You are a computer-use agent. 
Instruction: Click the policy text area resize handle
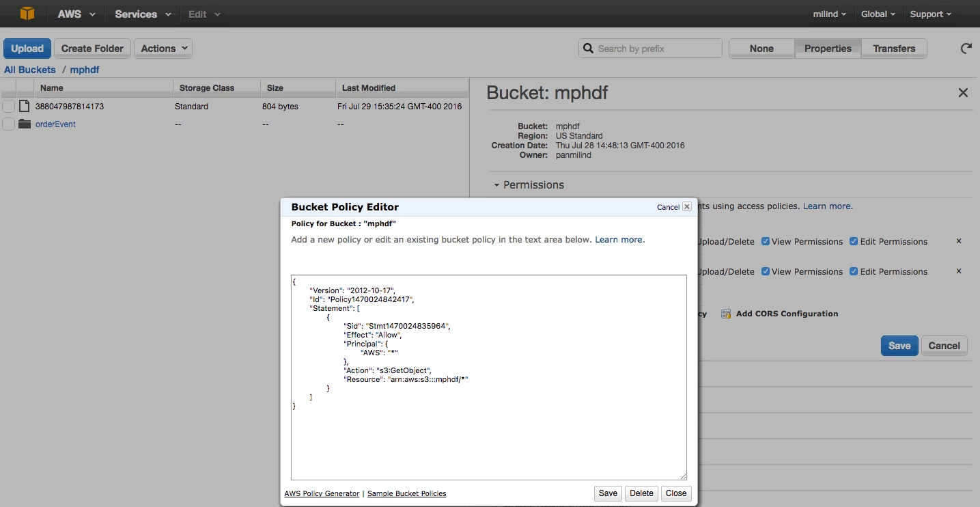pyautogui.click(x=682, y=476)
